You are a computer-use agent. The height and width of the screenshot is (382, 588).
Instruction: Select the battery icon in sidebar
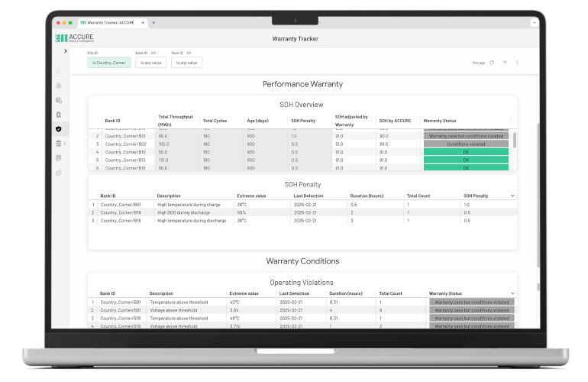(59, 115)
